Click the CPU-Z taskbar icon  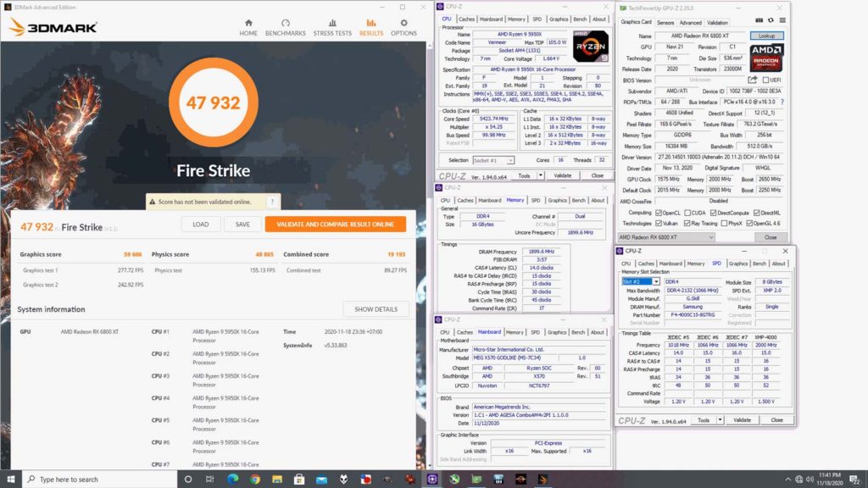tap(498, 479)
